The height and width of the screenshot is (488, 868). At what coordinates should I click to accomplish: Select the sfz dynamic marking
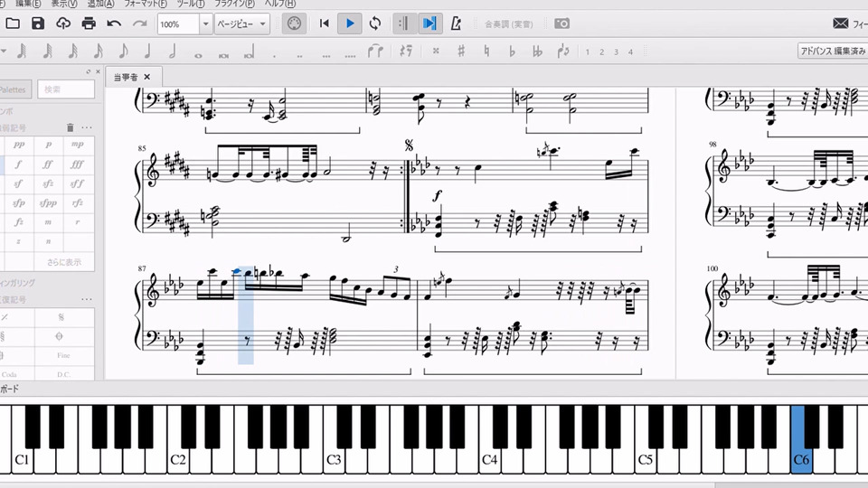[48, 183]
